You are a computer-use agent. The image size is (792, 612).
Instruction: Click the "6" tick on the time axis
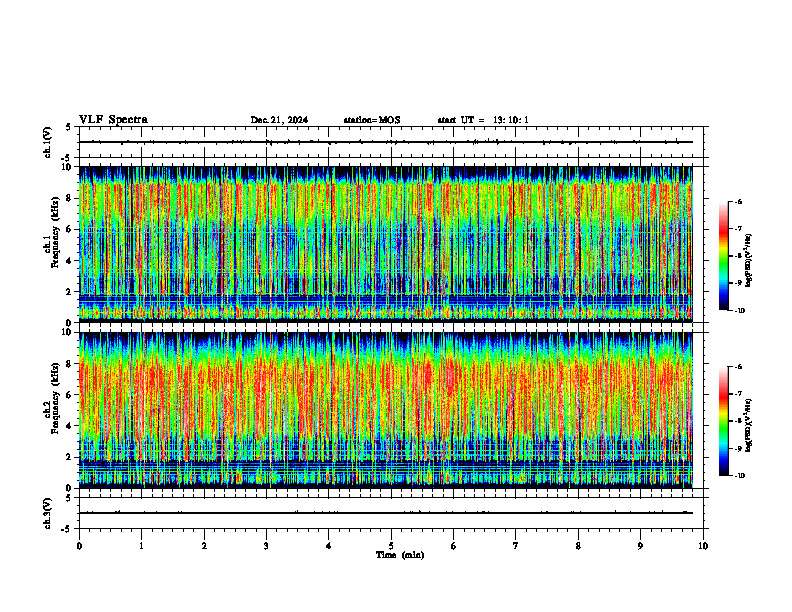tap(454, 546)
